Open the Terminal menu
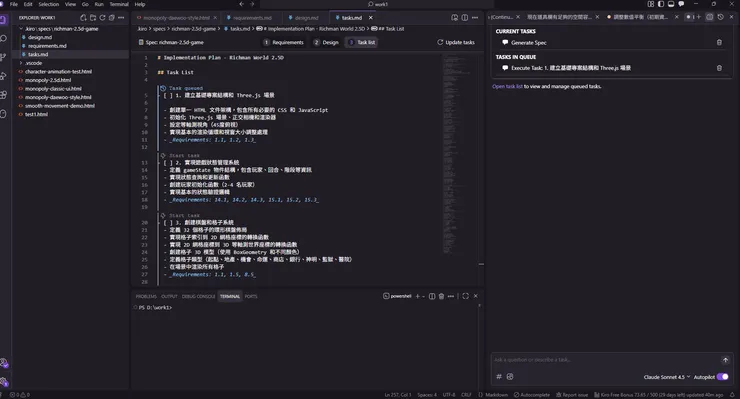The height and width of the screenshot is (399, 740). click(119, 4)
